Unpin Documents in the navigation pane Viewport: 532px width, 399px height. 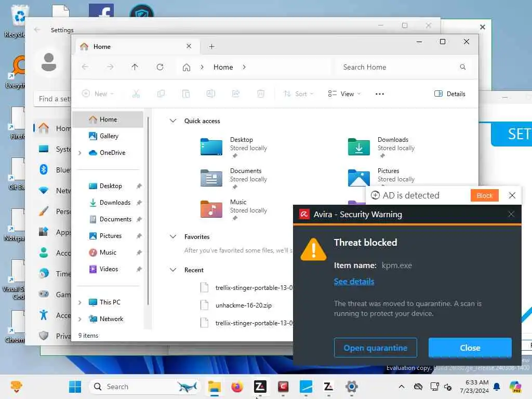[x=139, y=219]
